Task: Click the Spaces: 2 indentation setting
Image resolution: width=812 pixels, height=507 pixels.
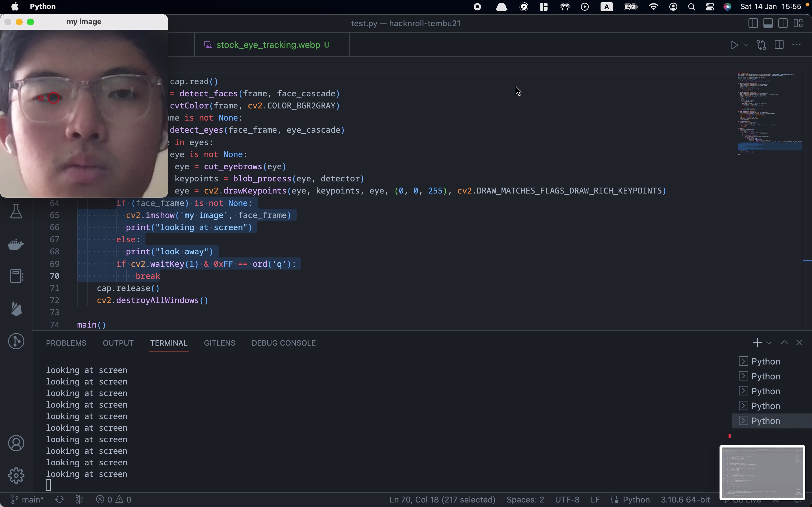Action: pyautogui.click(x=525, y=500)
